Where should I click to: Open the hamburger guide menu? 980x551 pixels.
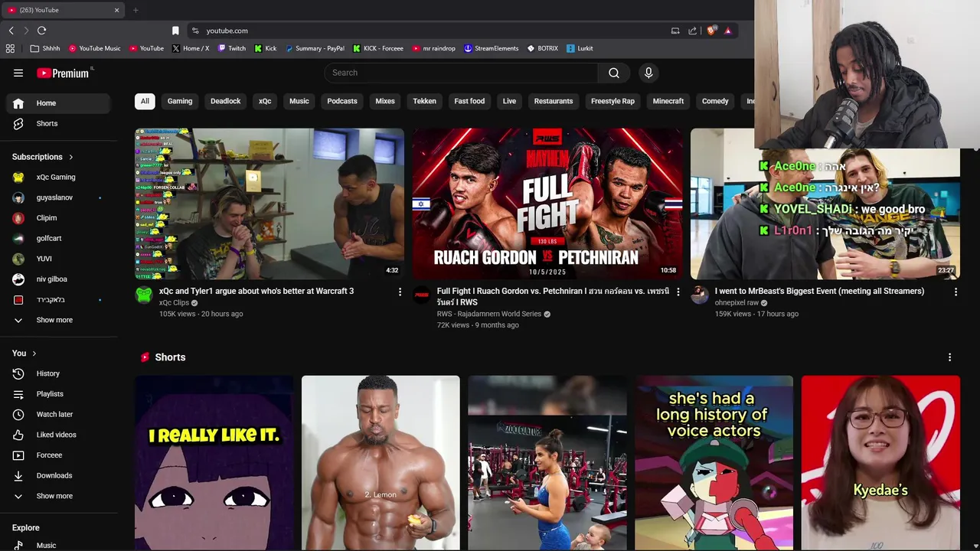point(18,73)
